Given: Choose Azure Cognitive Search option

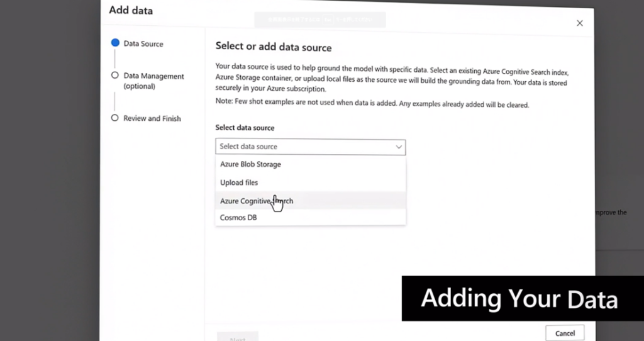Looking at the screenshot, I should [311, 201].
